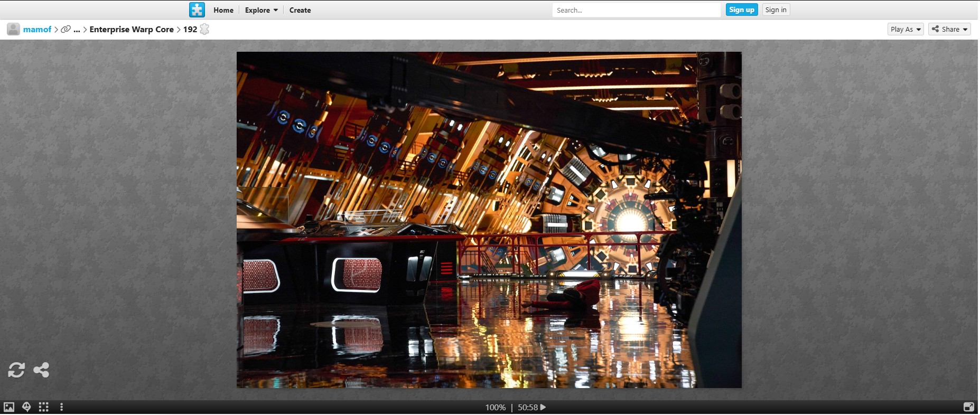Go to the Home page
This screenshot has height=415, width=980.
tap(223, 10)
